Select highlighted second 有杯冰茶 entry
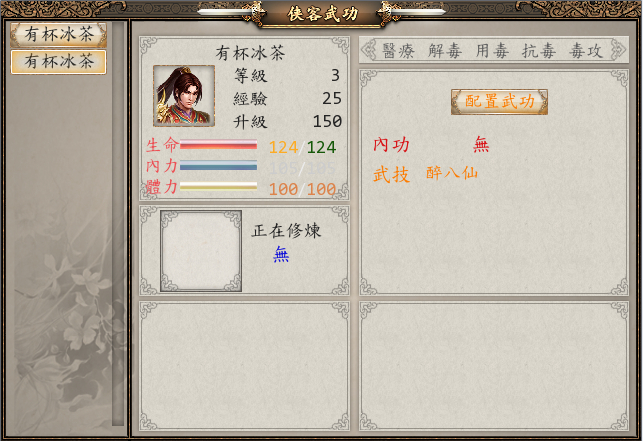 59,62
